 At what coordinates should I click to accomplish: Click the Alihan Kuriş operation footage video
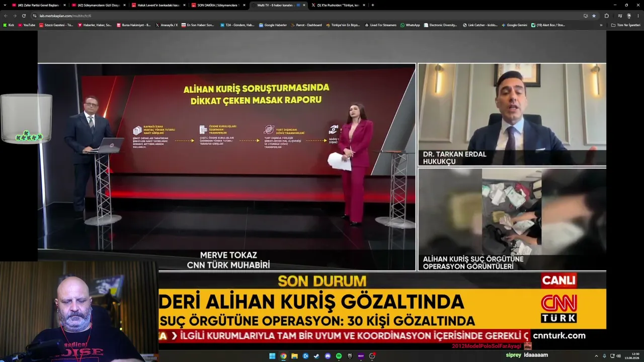point(512,219)
